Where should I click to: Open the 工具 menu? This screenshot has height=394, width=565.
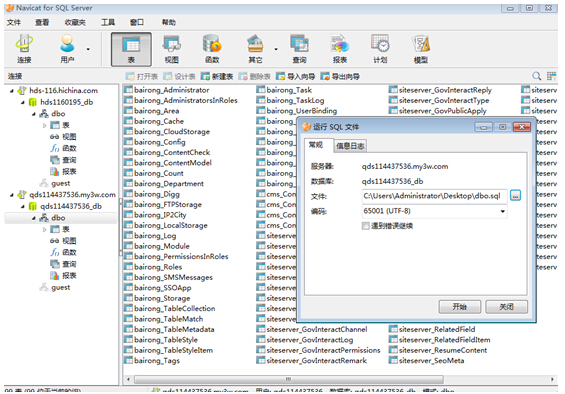point(108,22)
